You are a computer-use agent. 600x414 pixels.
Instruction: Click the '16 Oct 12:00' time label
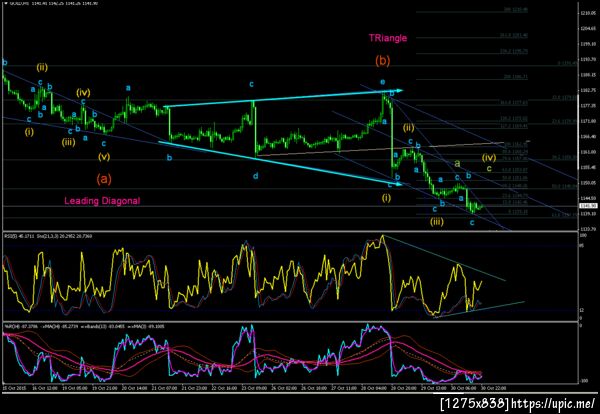[45, 388]
